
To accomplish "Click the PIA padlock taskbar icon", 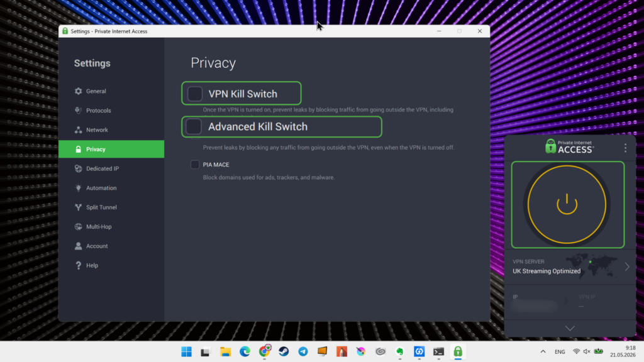I will 458,351.
